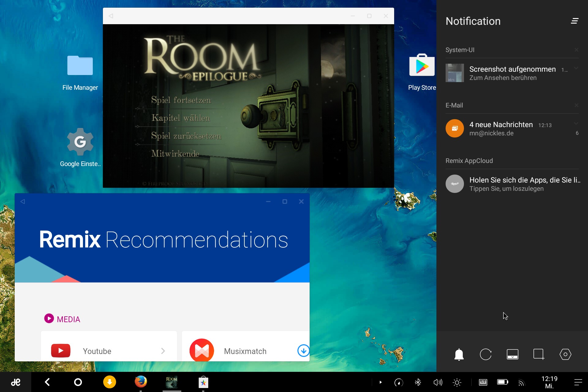The image size is (588, 392).
Task: Launch Firefox from the taskbar
Action: 141,382
